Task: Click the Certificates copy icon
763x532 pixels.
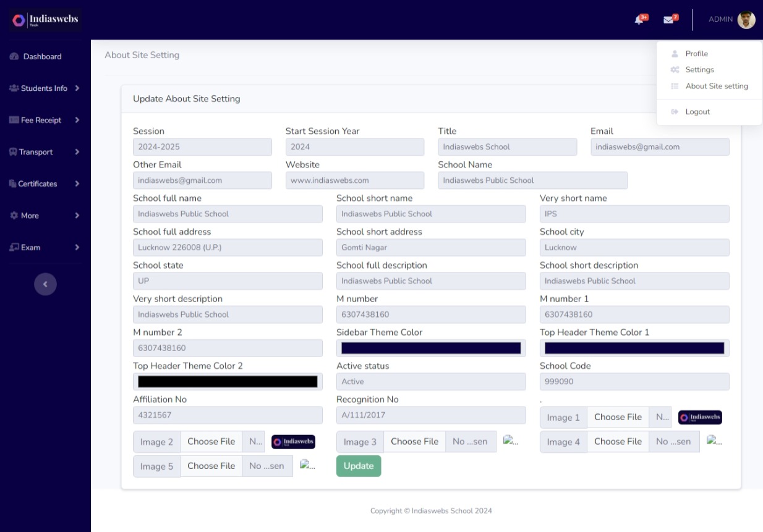Action: [13, 184]
